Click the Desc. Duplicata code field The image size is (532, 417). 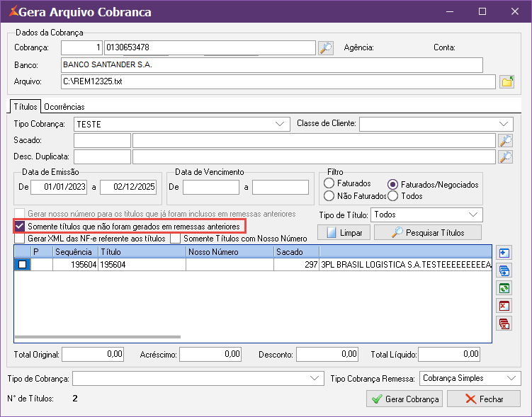(x=103, y=156)
